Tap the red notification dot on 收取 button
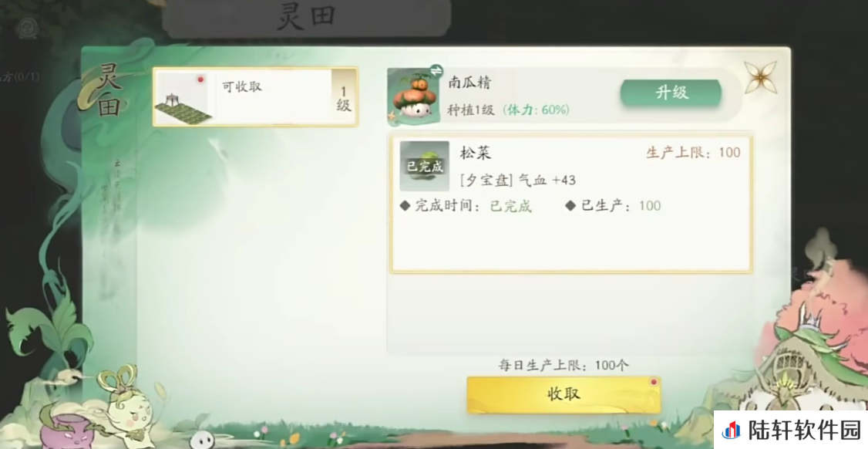The image size is (868, 449). (654, 382)
